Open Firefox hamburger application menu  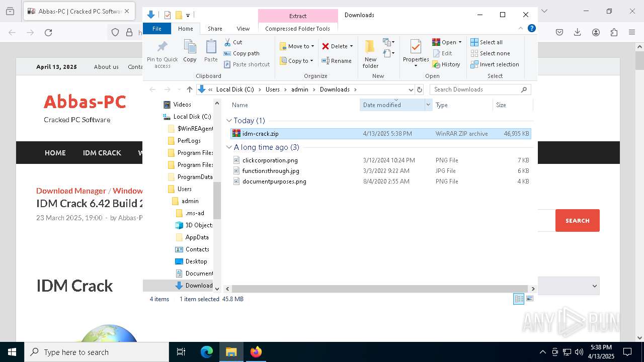coord(632,32)
